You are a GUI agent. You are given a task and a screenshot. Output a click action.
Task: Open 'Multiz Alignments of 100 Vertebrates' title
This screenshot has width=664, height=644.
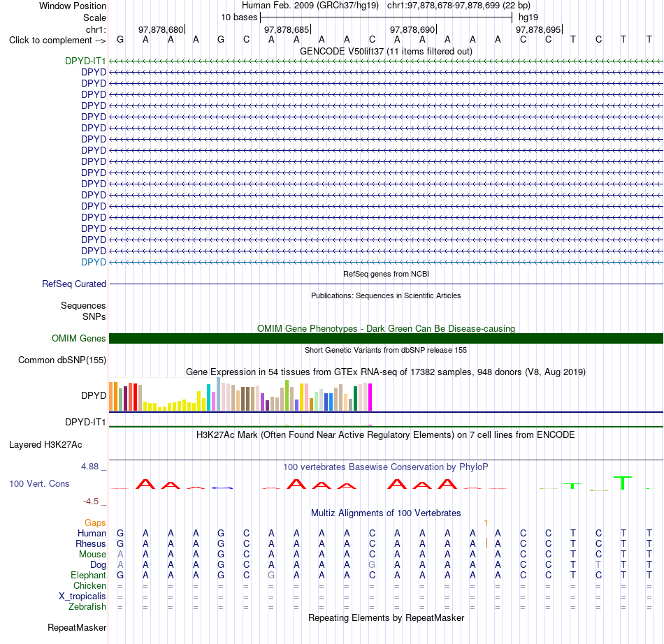coord(386,513)
